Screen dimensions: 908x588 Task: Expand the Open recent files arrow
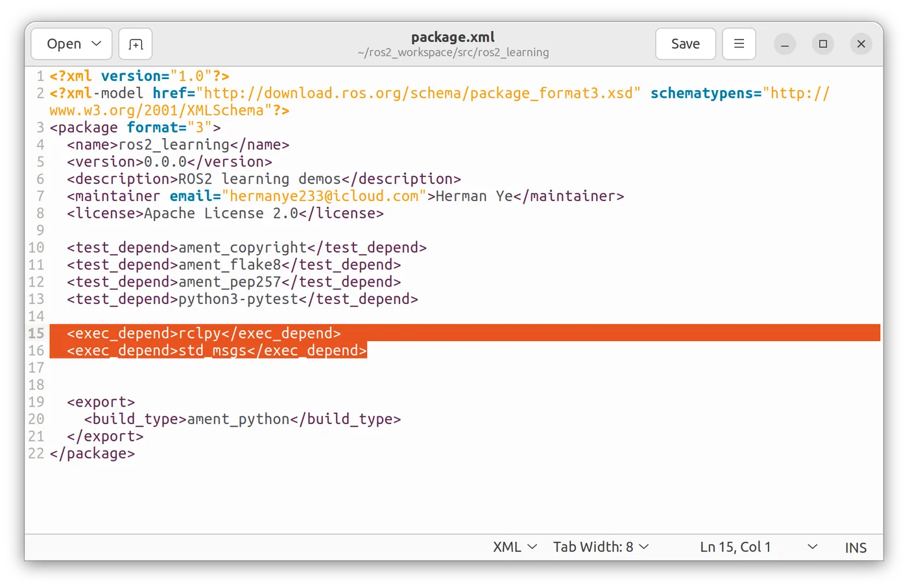pos(97,44)
